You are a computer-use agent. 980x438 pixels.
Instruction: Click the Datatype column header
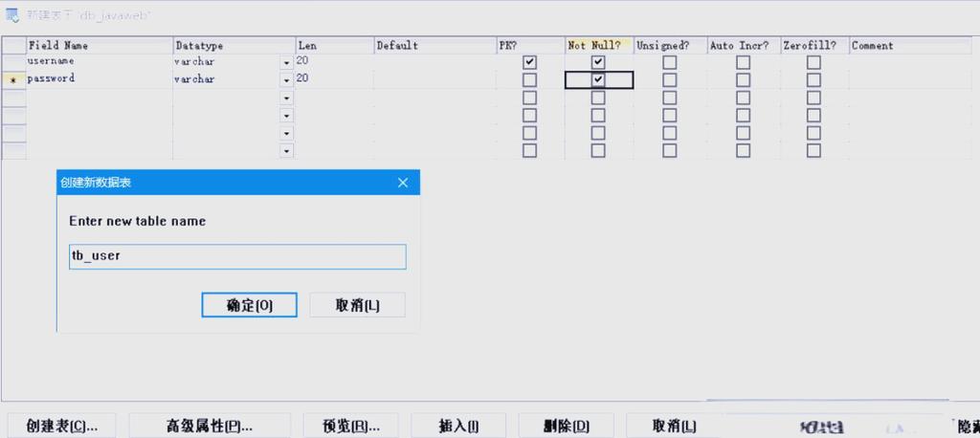(x=234, y=46)
